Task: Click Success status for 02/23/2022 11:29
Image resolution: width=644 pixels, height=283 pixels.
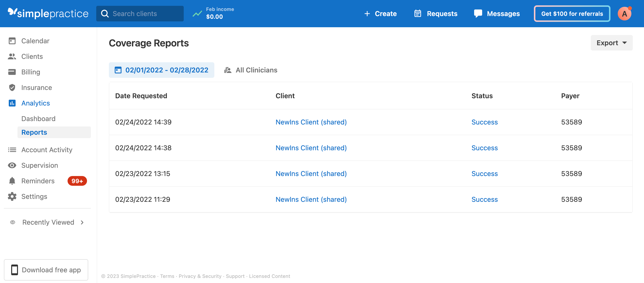Action: 484,199
